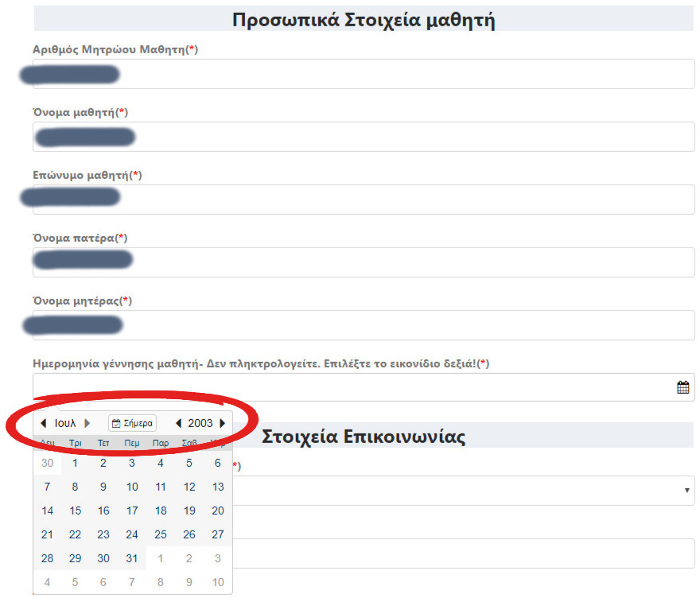
Task: Open the dropdown under Στοιχεία Επικοινωνίας
Action: [461, 491]
